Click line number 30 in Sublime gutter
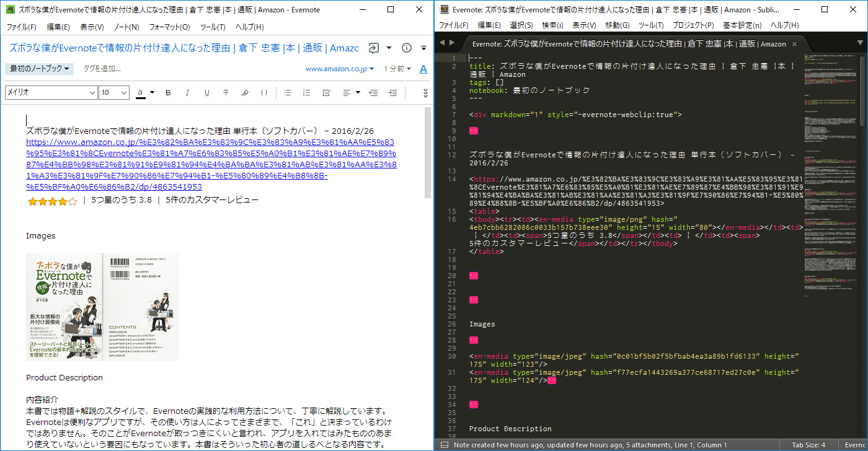Viewport: 868px width, 451px height. coord(452,356)
